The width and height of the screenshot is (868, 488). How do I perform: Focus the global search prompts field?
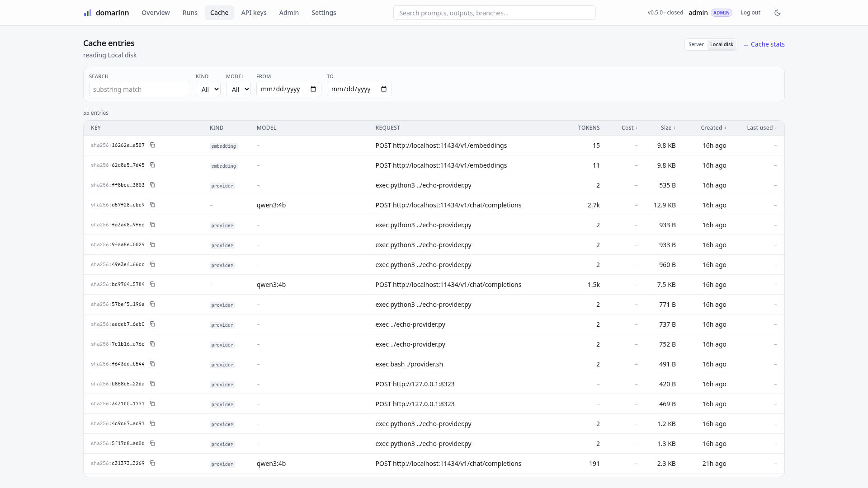point(494,13)
